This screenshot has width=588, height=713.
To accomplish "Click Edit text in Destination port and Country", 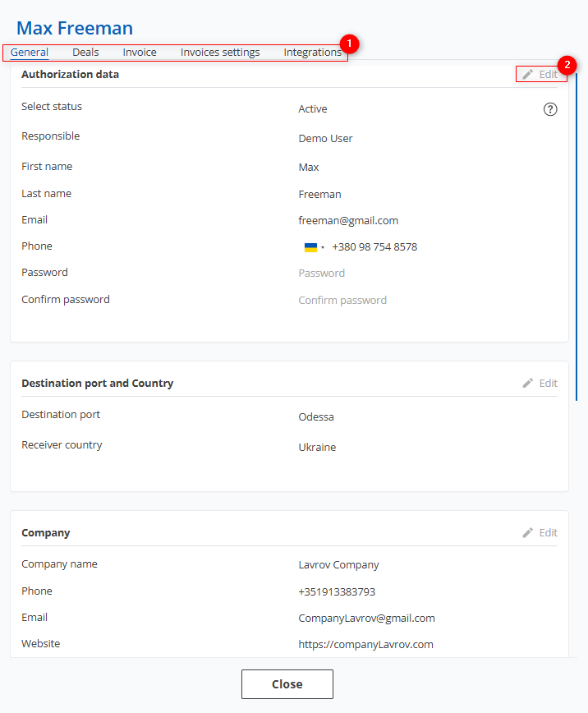I will click(548, 384).
